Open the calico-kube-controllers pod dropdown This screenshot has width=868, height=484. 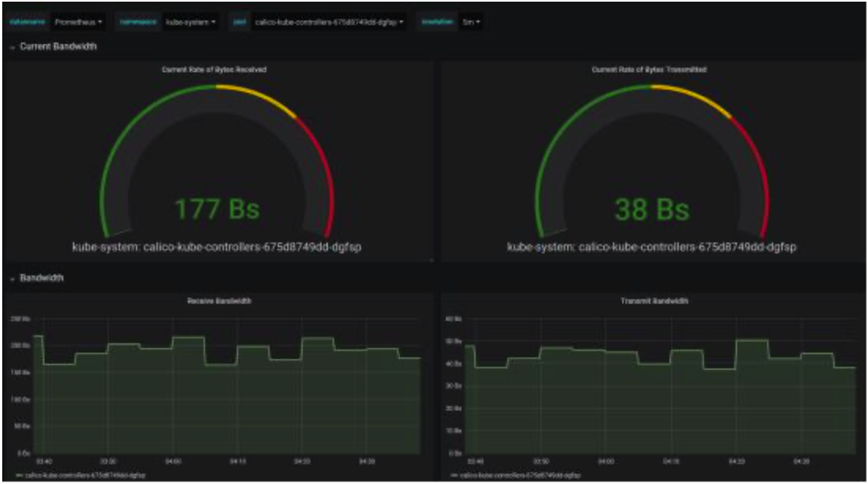point(328,22)
